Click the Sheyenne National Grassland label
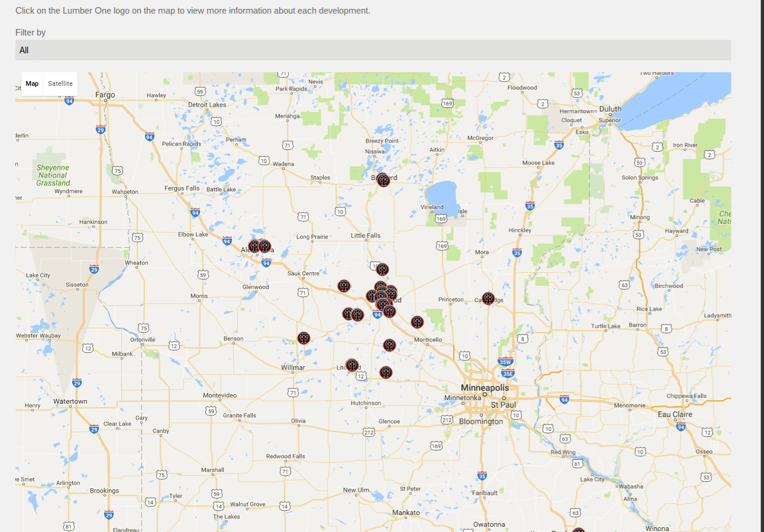Image resolution: width=764 pixels, height=532 pixels. tap(53, 175)
